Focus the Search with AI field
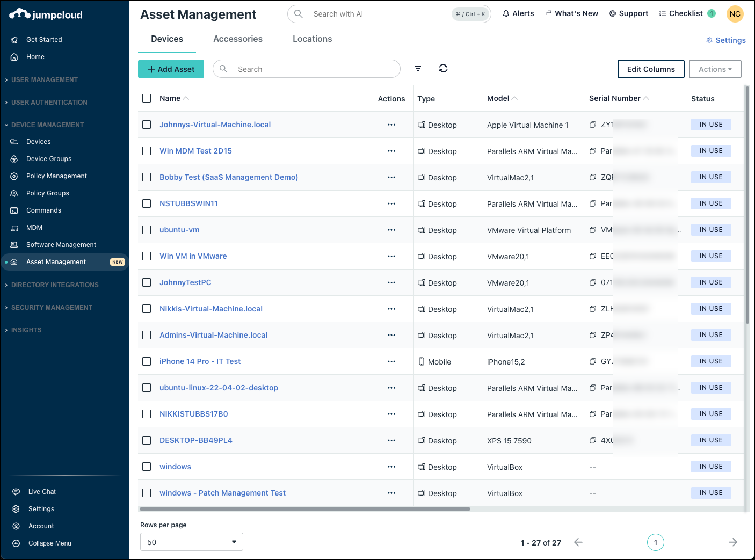This screenshot has height=560, width=755. tap(389, 14)
